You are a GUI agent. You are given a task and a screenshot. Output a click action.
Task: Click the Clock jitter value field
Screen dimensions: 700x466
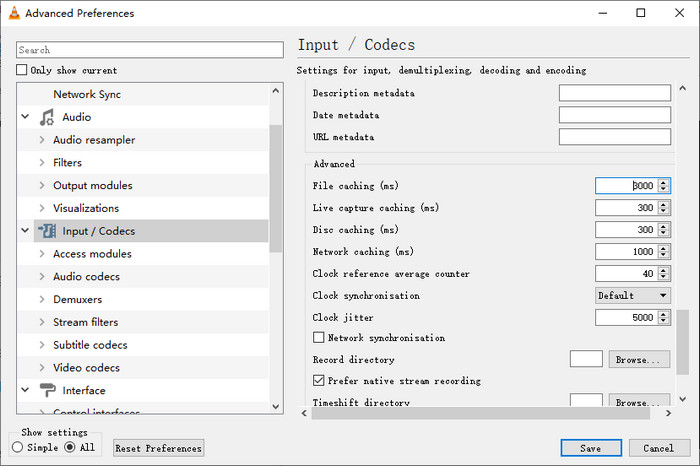(626, 317)
